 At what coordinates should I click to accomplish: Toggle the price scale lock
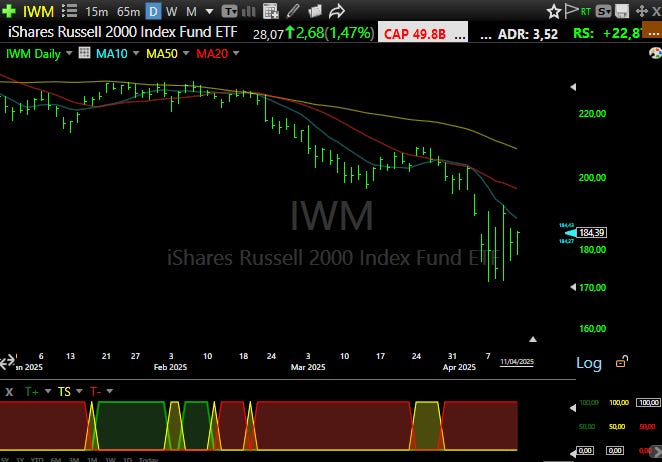(622, 361)
